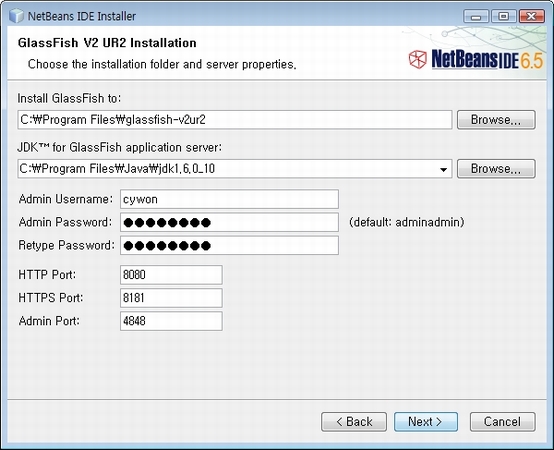Click the NetBeans IDE 6.5 logo
The width and height of the screenshot is (554, 450).
click(x=476, y=59)
